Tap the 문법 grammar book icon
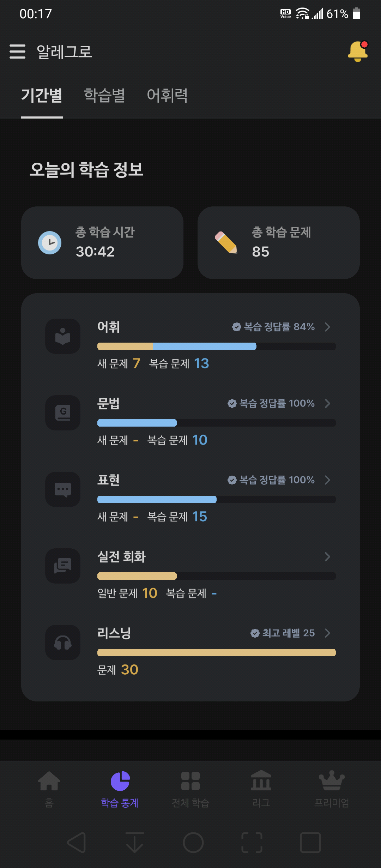 [x=63, y=413]
